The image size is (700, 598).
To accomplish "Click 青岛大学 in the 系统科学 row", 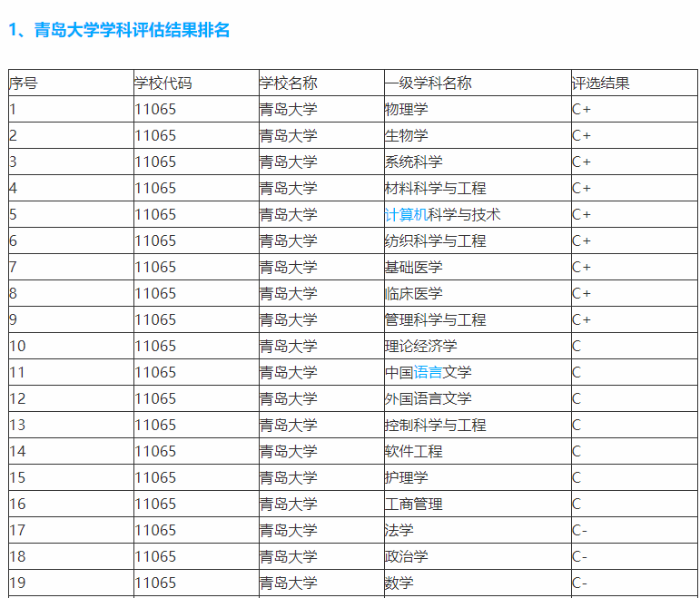I will [321, 162].
